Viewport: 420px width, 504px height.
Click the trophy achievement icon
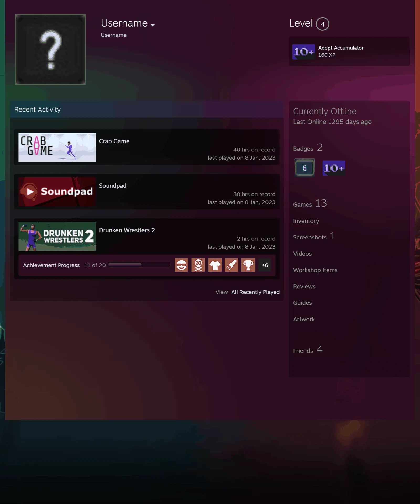click(248, 265)
